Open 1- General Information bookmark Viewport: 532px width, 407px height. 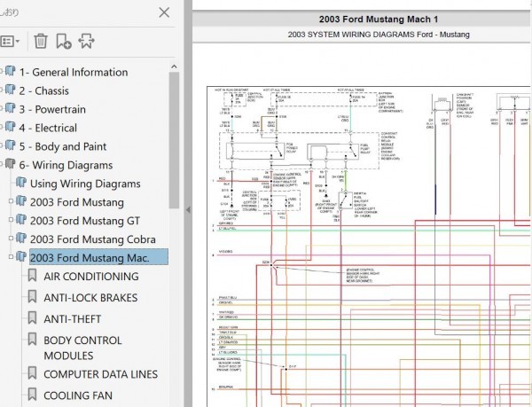point(74,72)
